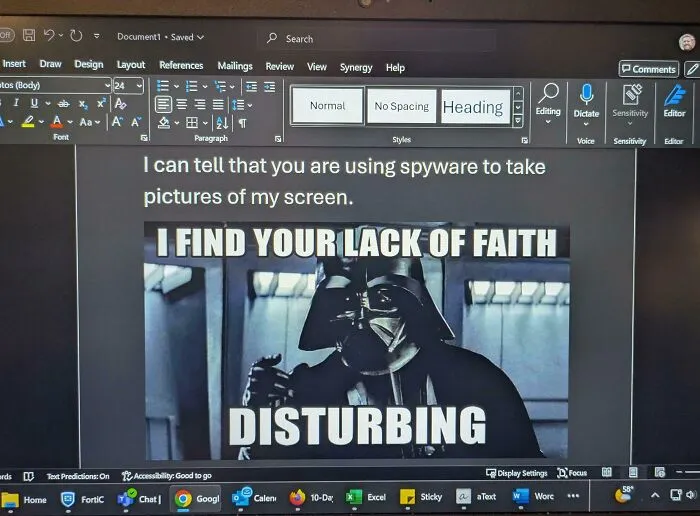The height and width of the screenshot is (516, 700).
Task: Toggle the AutoSave Off switch
Action: coord(6,34)
